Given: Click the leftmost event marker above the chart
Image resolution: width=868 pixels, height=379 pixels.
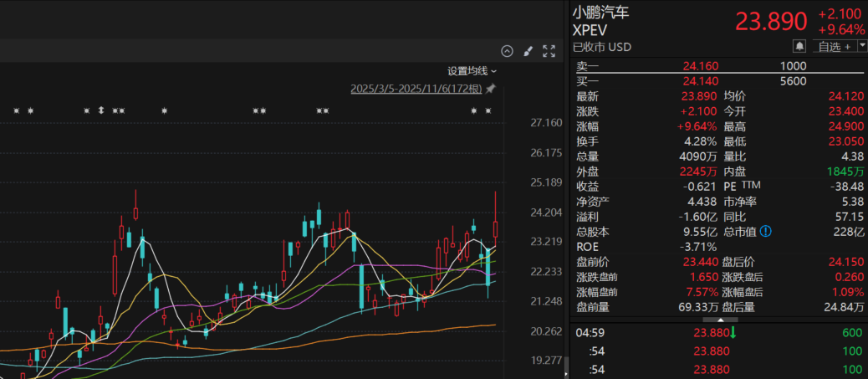Looking at the screenshot, I should pos(16,110).
